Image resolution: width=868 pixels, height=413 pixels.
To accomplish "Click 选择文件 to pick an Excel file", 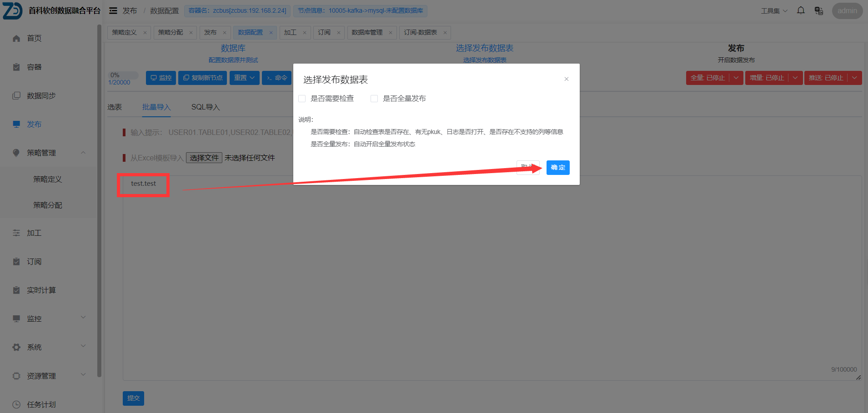I will pyautogui.click(x=204, y=157).
